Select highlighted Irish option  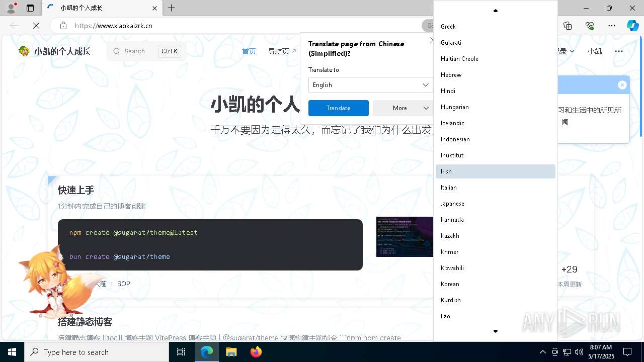pyautogui.click(x=496, y=171)
